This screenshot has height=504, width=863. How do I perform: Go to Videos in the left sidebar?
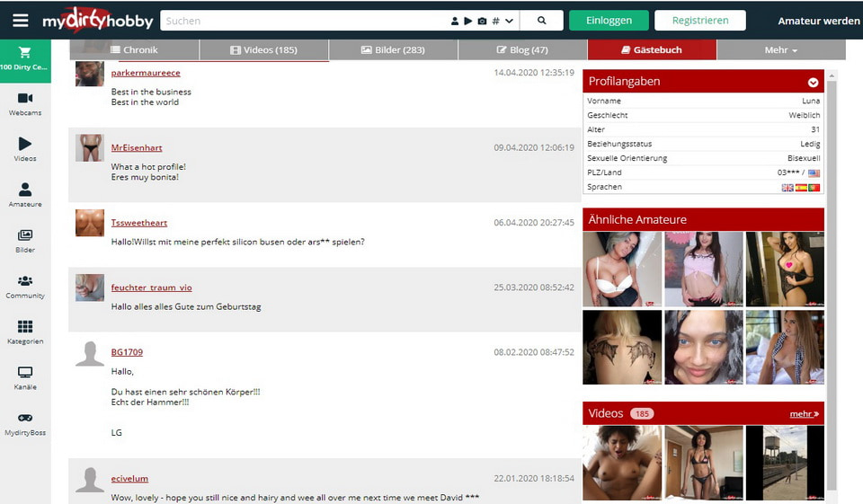(x=25, y=144)
